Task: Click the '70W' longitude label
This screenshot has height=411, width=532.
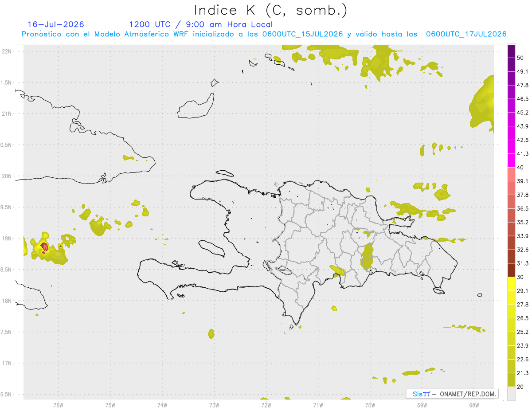Action: pyautogui.click(x=370, y=405)
